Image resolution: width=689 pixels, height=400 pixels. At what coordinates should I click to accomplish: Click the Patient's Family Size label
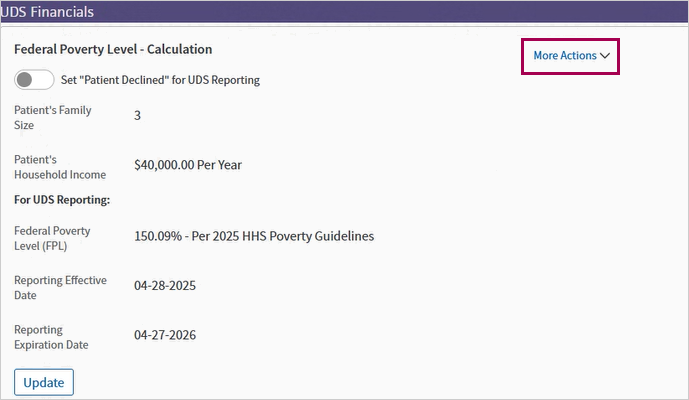pos(53,117)
